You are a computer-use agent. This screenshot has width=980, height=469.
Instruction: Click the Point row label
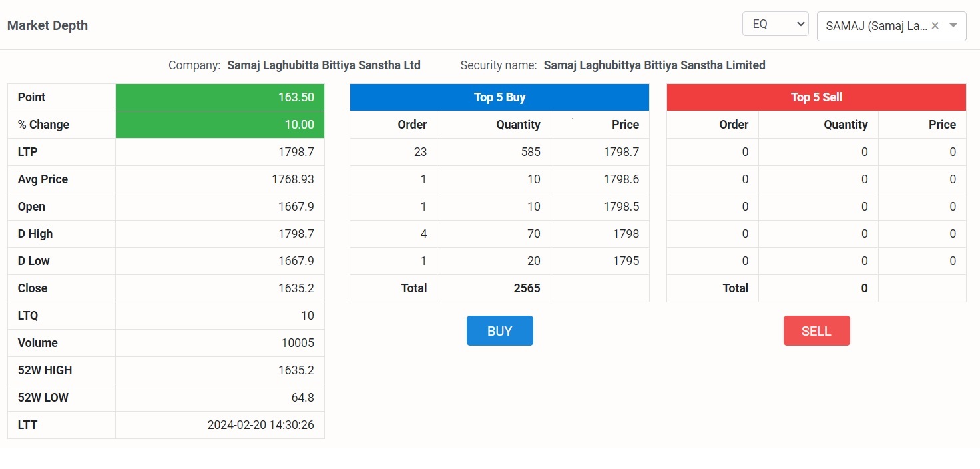click(31, 97)
